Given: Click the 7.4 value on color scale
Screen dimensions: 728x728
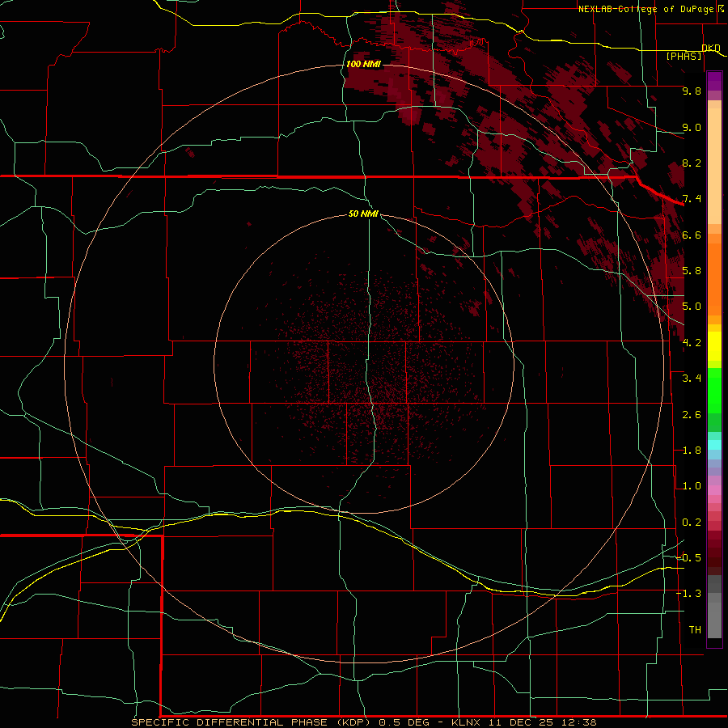Looking at the screenshot, I should click(x=692, y=199).
